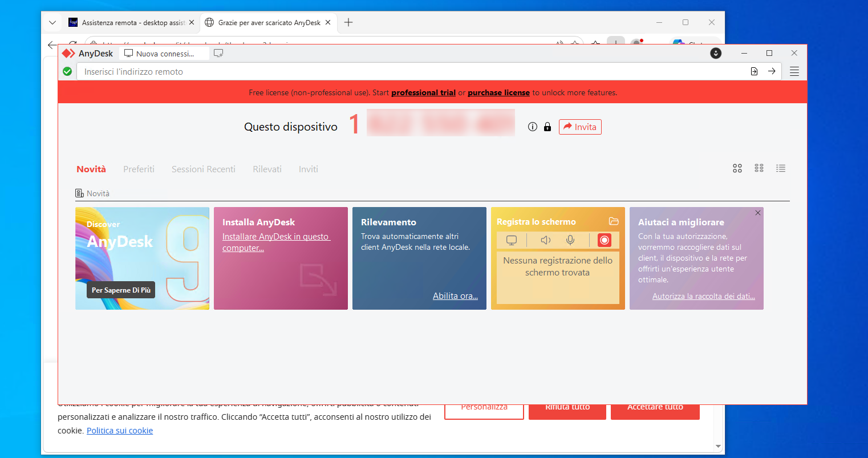
Task: Click the Installa AnyDesk card heading
Action: point(258,222)
